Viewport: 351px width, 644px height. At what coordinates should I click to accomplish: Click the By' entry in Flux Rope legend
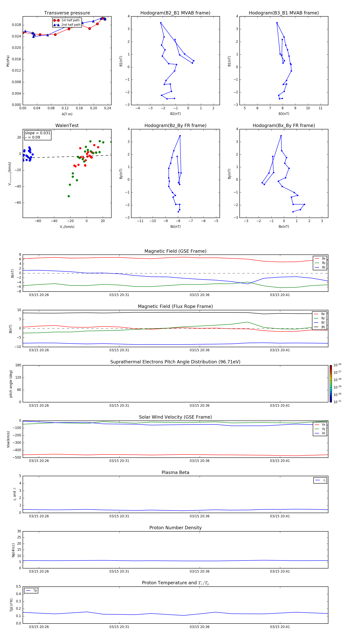pyautogui.click(x=320, y=318)
